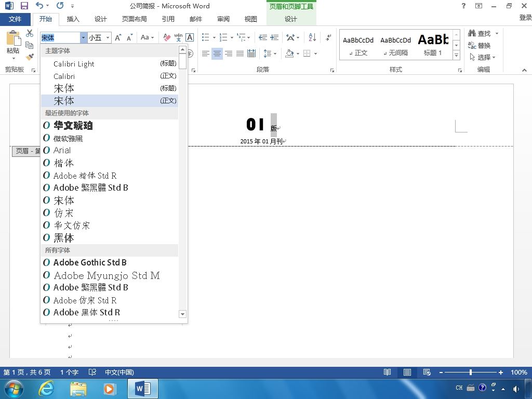Open the Change Case Aa dropdown
This screenshot has height=399, width=532.
point(148,37)
